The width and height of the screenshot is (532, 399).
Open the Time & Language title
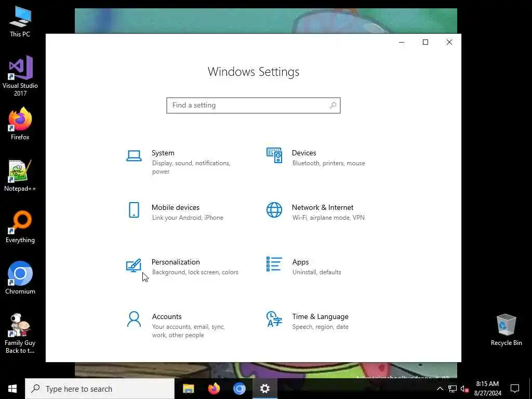point(320,316)
